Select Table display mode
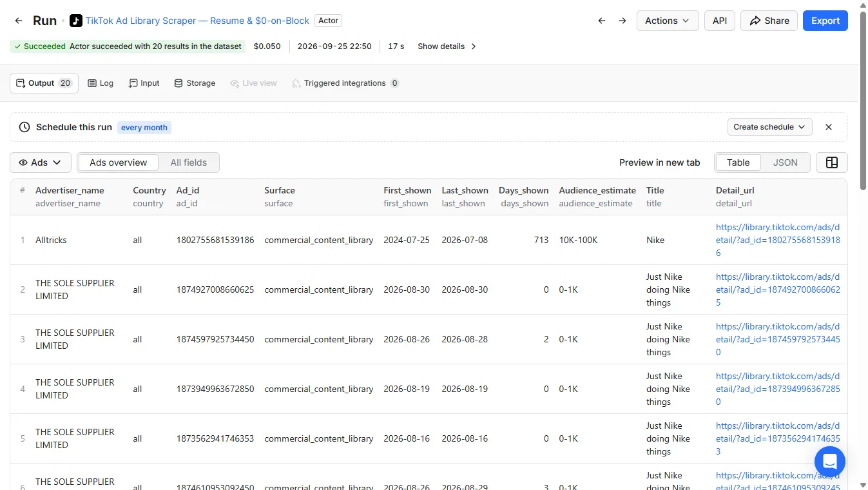 point(738,162)
